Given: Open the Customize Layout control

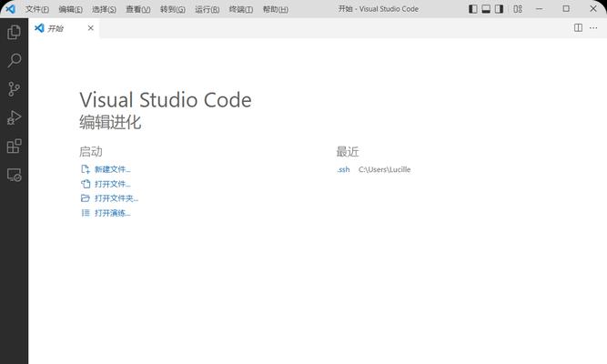Looking at the screenshot, I should coord(518,8).
